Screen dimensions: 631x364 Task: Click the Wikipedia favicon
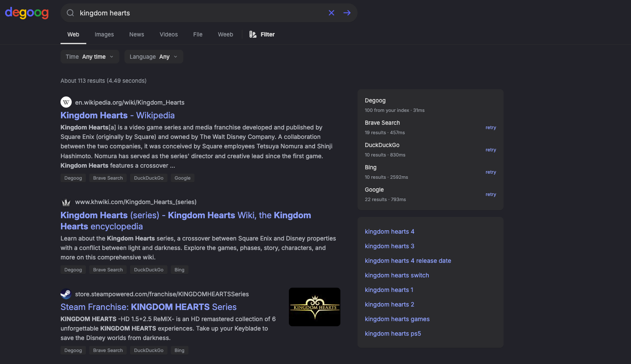[66, 102]
